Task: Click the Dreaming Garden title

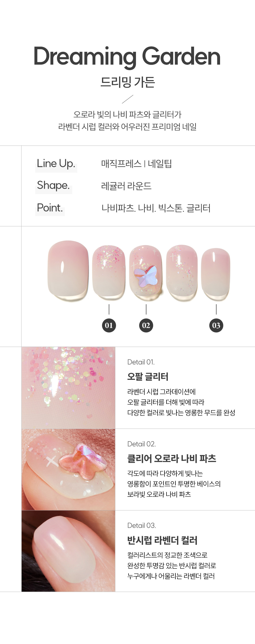Action: tap(127, 57)
